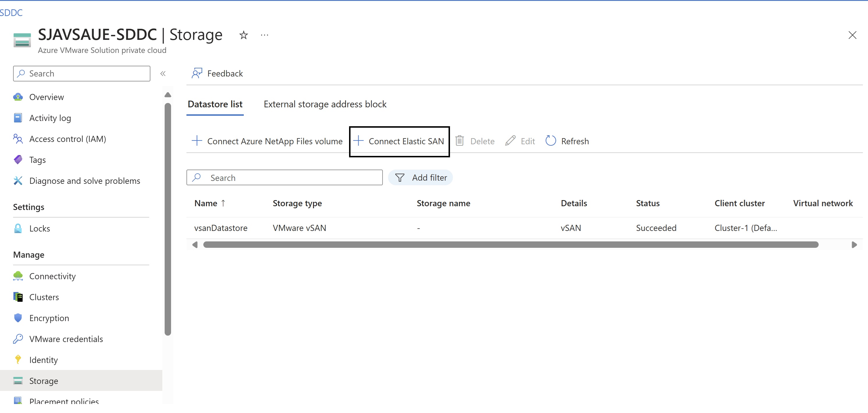Click horizontal scrollbar right arrow

854,245
